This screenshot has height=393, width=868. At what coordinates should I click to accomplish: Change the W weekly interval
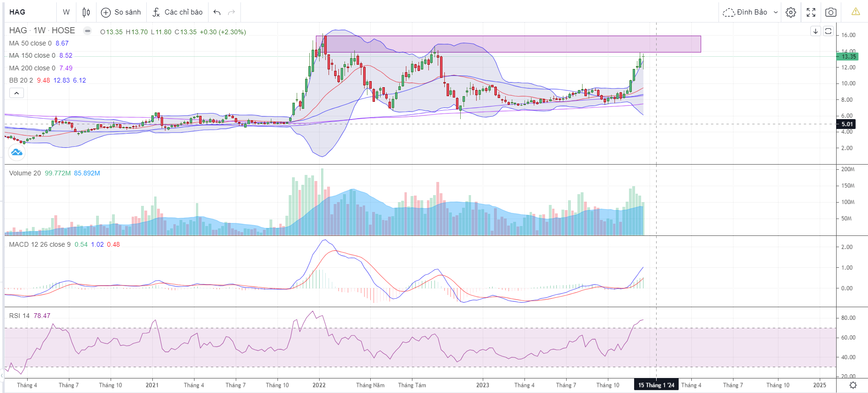point(66,12)
